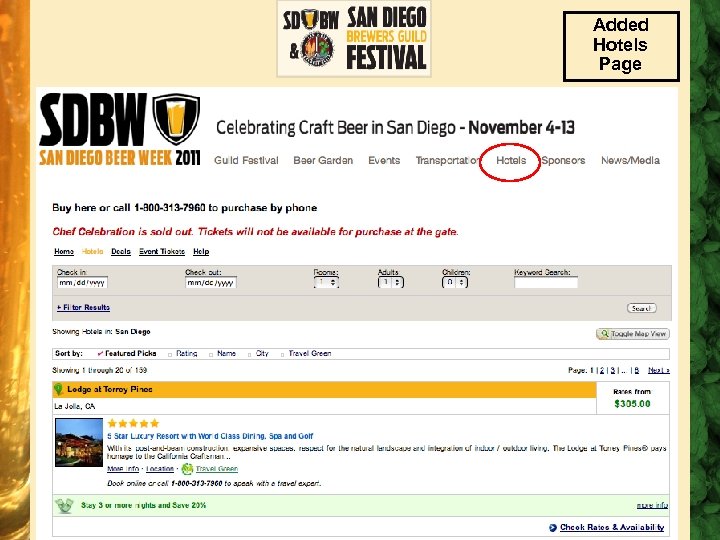
Task: Click the Showing 1 through 20 of 159 text
Action: 100,370
